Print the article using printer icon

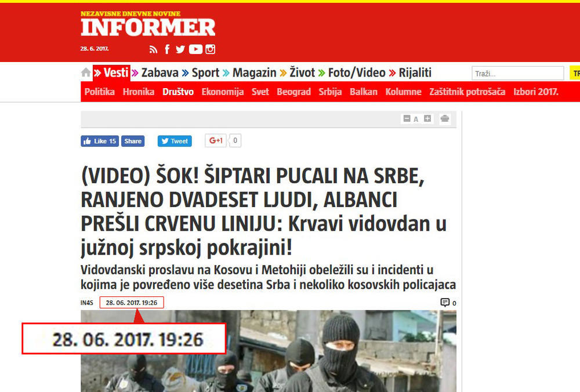[445, 119]
